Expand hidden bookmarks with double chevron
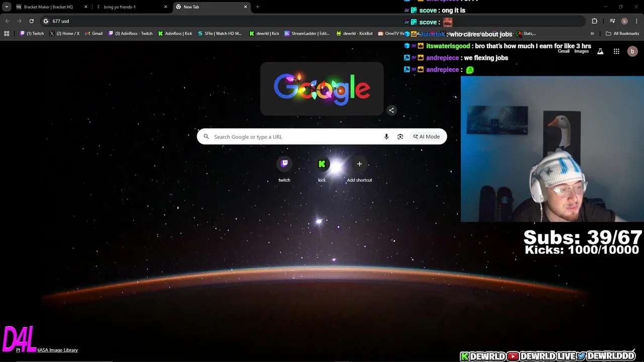The width and height of the screenshot is (644, 362). tap(592, 34)
